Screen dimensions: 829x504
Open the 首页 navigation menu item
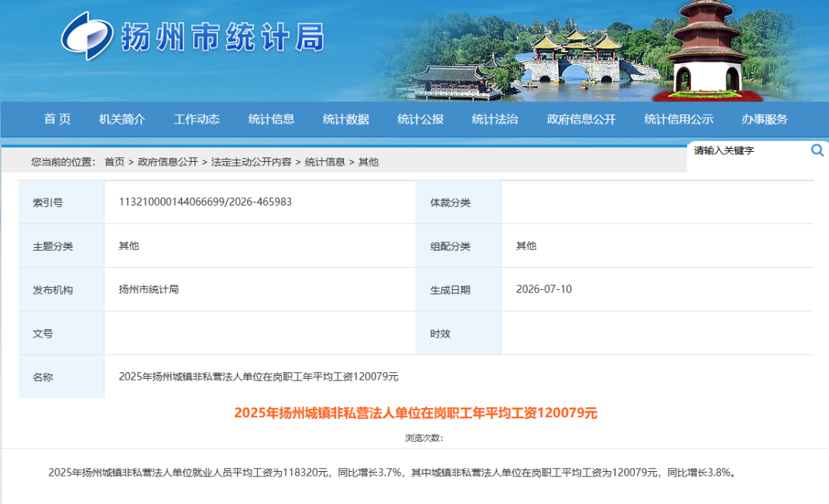[57, 120]
